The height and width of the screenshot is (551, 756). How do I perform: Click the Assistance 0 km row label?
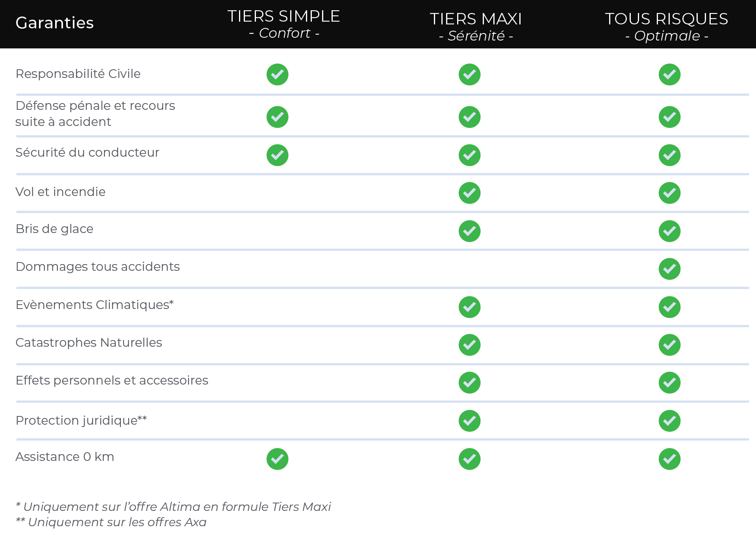tap(65, 457)
